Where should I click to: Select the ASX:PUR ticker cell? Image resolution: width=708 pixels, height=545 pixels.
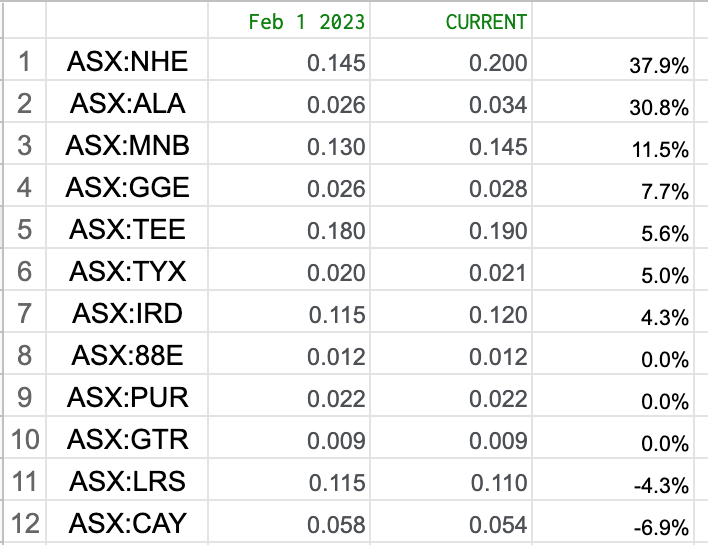(127, 396)
